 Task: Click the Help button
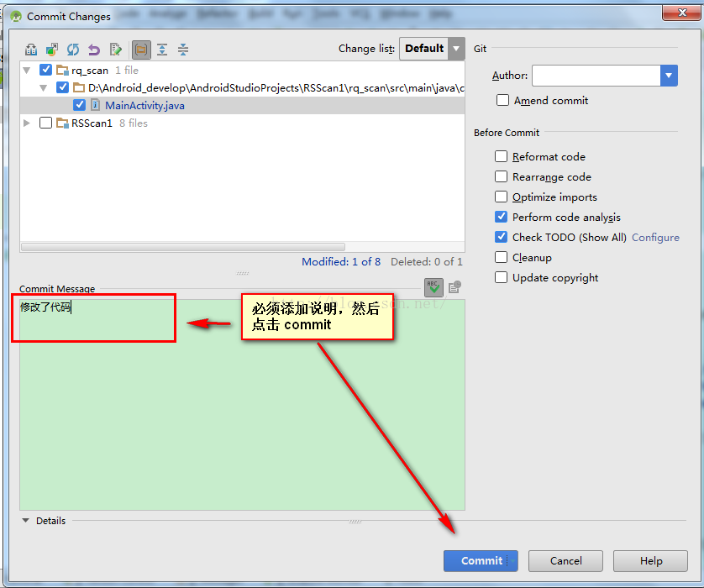pyautogui.click(x=650, y=560)
